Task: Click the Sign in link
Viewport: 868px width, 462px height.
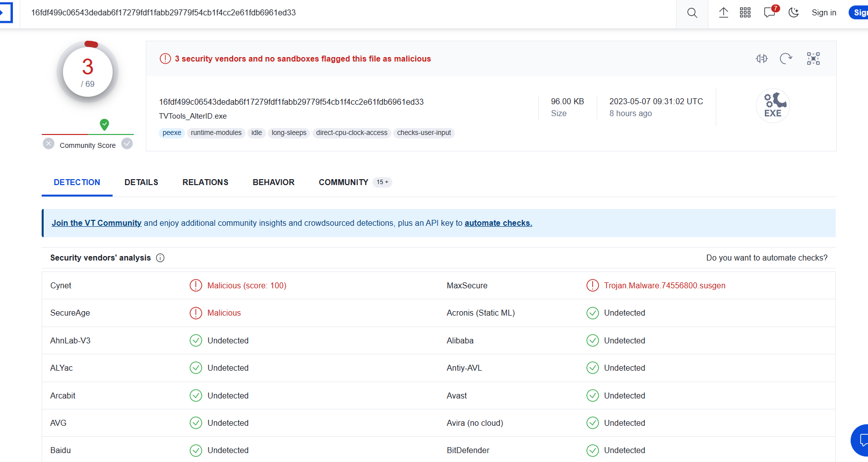Action: (824, 12)
